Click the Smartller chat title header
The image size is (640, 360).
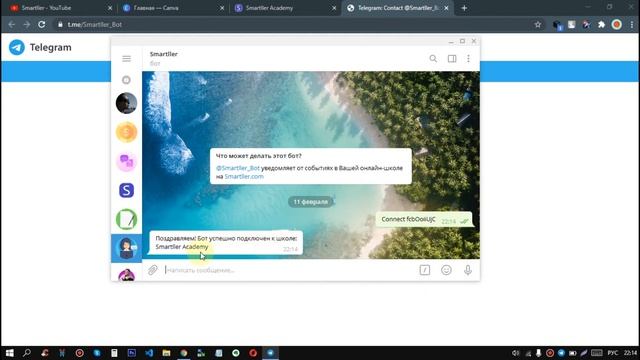coord(164,54)
